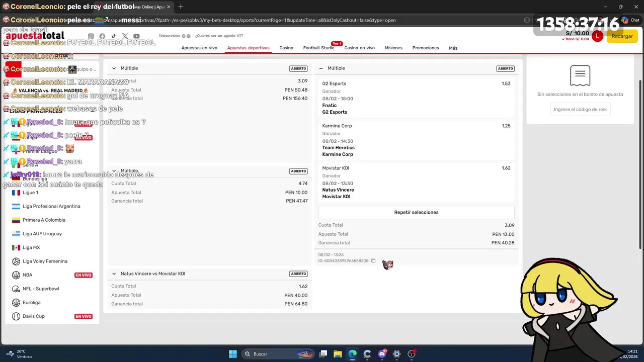Open Microsoft Edge from the taskbar

353,354
